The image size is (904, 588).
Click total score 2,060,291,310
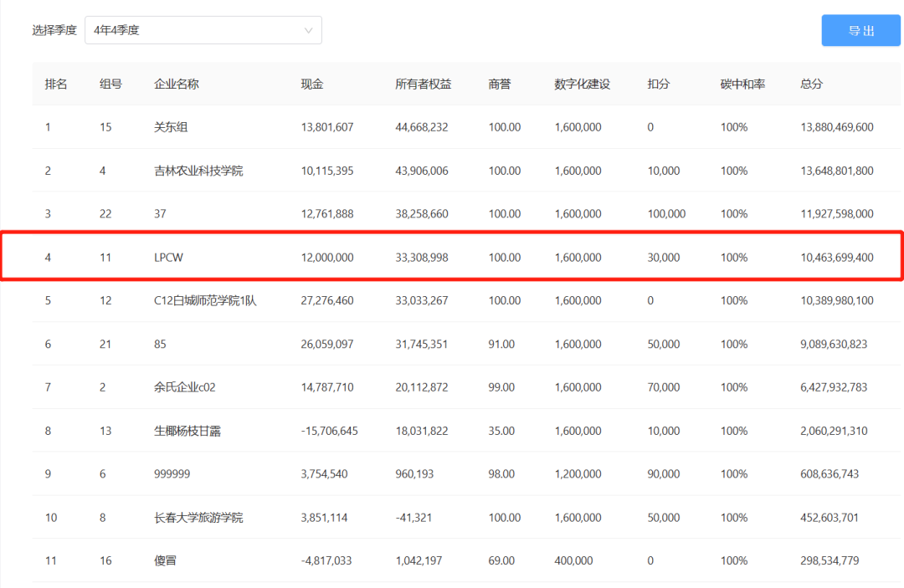(x=834, y=431)
